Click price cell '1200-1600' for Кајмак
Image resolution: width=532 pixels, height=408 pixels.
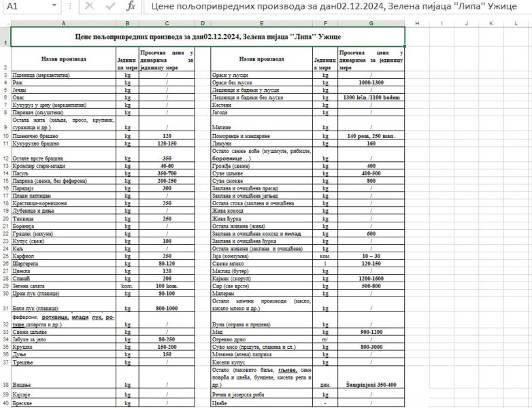(371, 278)
